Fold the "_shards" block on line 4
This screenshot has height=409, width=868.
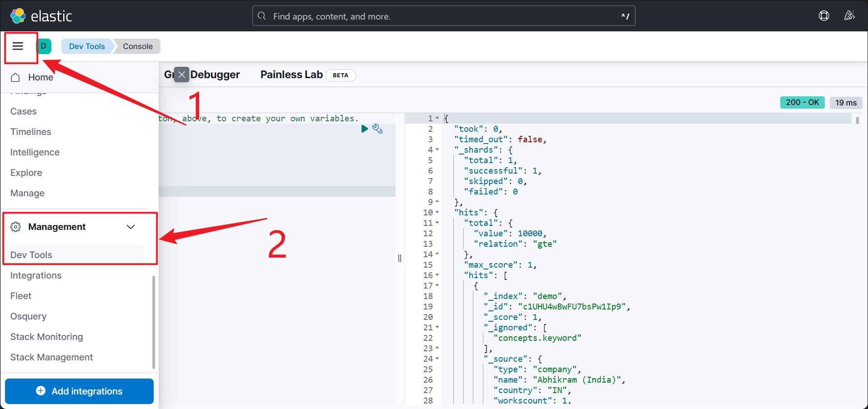[437, 150]
